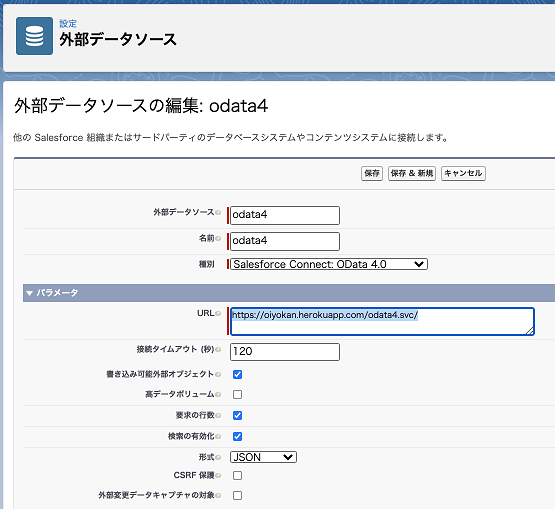Focus the 外部データソース label input field
The image size is (555, 509).
tap(285, 215)
